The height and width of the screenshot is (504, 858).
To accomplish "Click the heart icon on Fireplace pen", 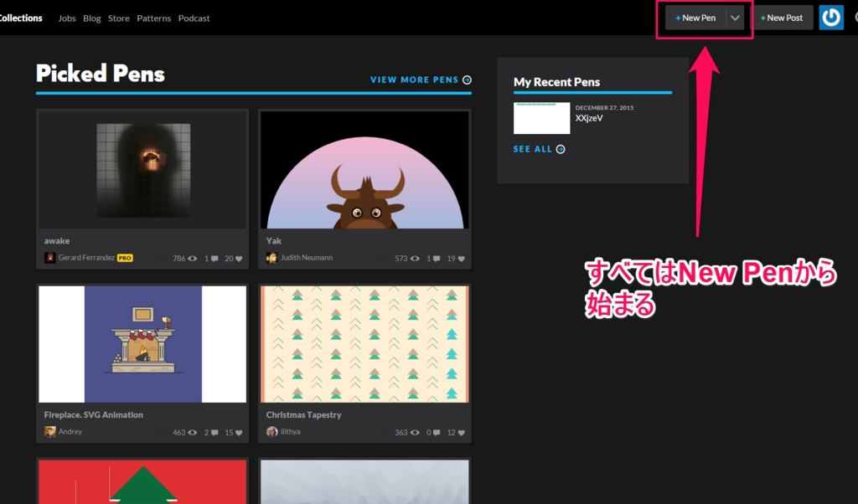I will click(239, 432).
